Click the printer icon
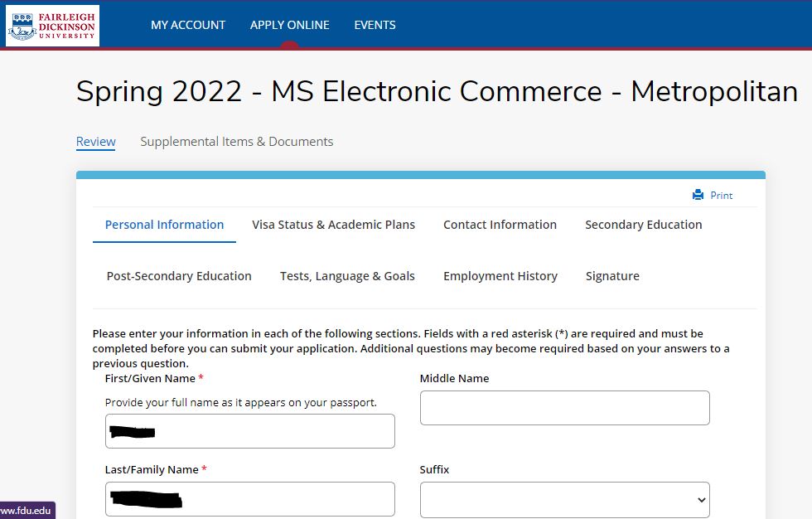Image resolution: width=812 pixels, height=519 pixels. tap(698, 196)
